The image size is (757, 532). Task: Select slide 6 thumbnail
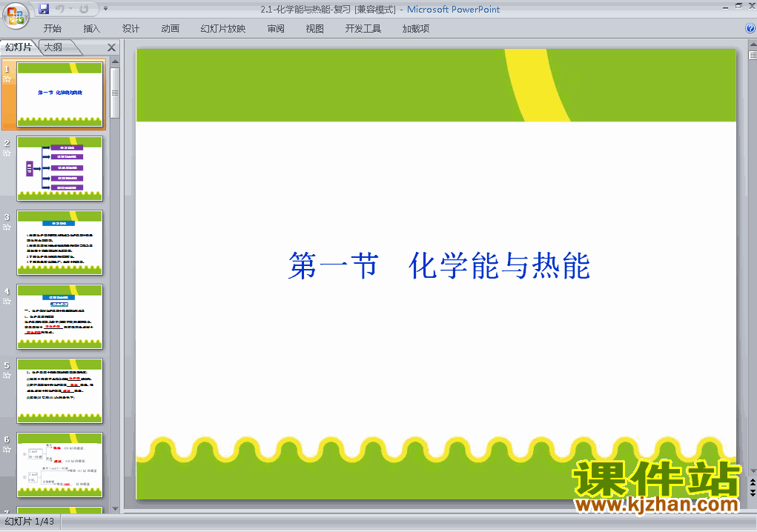[x=60, y=465]
